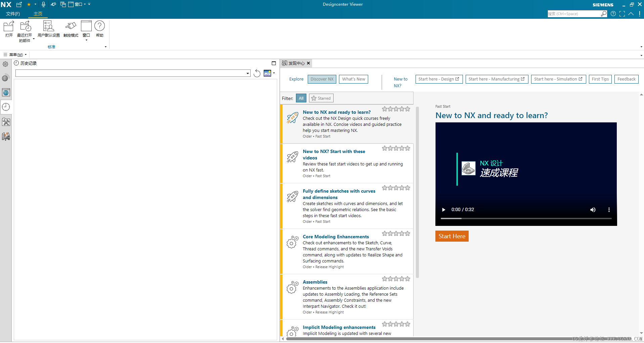Click the search magnifier icon
Image resolution: width=644 pixels, height=343 pixels.
coord(604,14)
